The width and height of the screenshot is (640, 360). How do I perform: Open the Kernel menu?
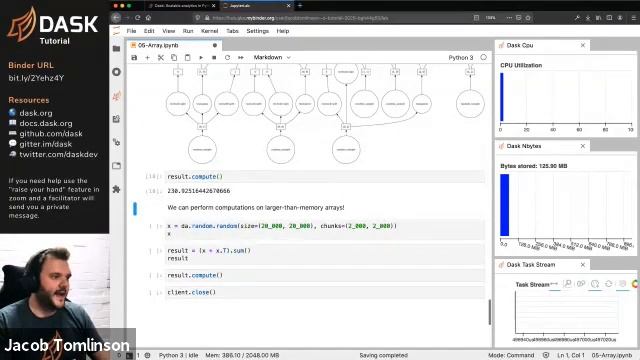[210, 31]
